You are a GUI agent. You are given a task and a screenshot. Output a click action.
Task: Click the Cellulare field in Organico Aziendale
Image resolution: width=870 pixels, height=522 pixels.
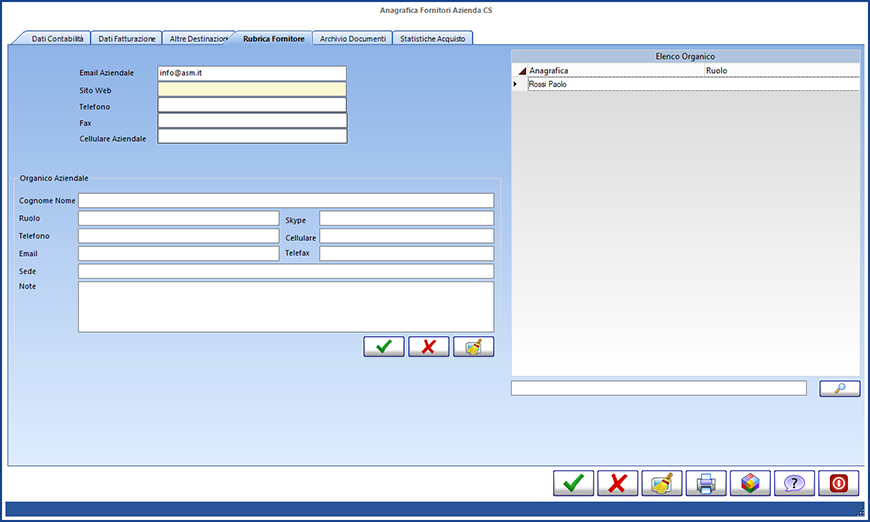406,236
